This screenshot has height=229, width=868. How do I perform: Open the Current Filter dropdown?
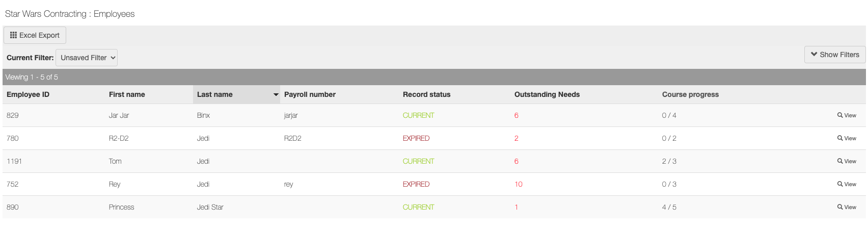[x=87, y=58]
